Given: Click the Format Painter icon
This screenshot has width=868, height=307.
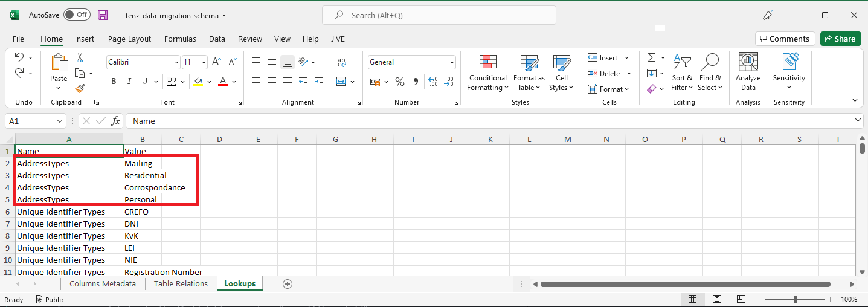Looking at the screenshot, I should (x=80, y=88).
